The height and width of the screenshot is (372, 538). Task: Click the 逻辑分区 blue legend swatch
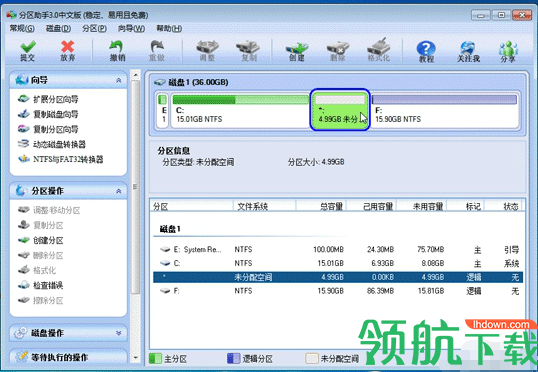[x=233, y=359]
